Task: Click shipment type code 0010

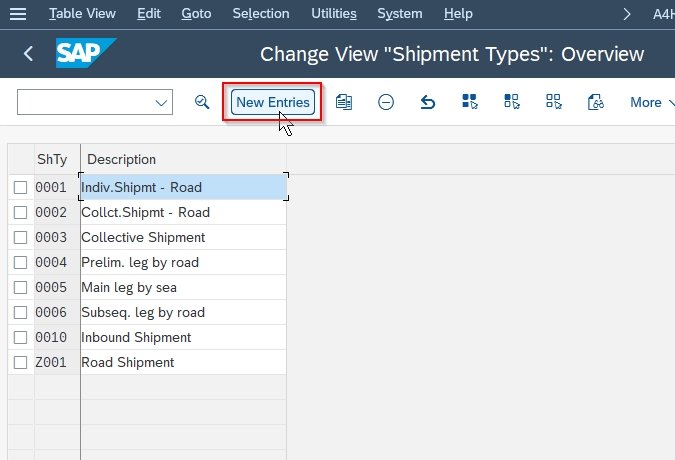Action: point(57,337)
